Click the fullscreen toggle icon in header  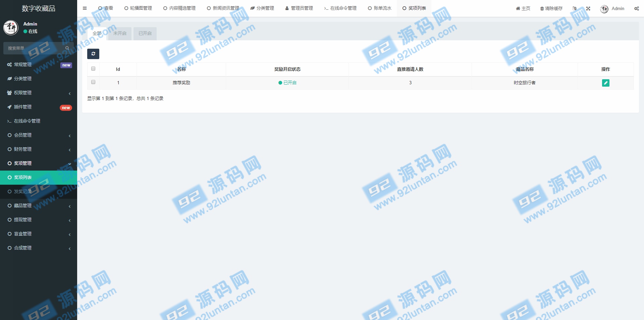coord(588,8)
